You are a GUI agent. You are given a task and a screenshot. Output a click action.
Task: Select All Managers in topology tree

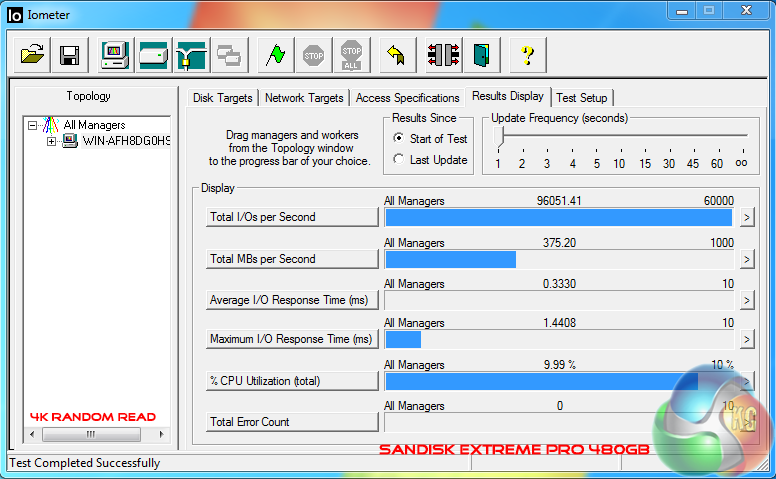click(94, 125)
